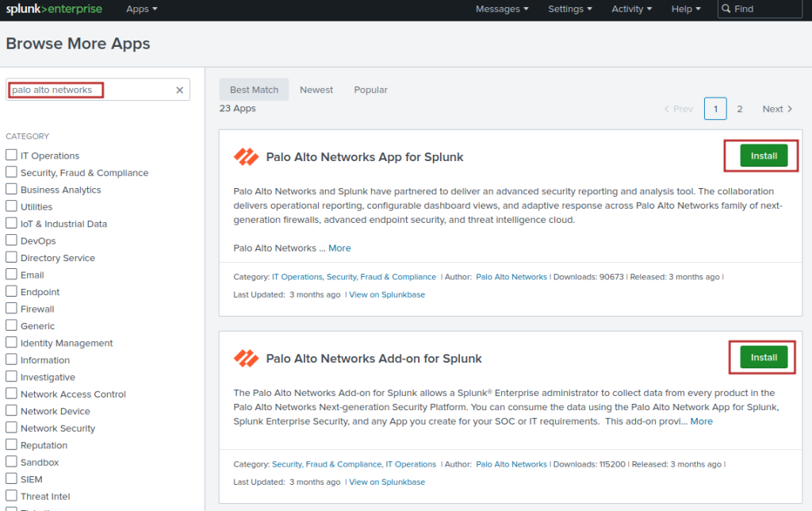Image resolution: width=812 pixels, height=511 pixels.
Task: Click Palo Alto Networks Add-on logo icon
Action: [x=246, y=358]
